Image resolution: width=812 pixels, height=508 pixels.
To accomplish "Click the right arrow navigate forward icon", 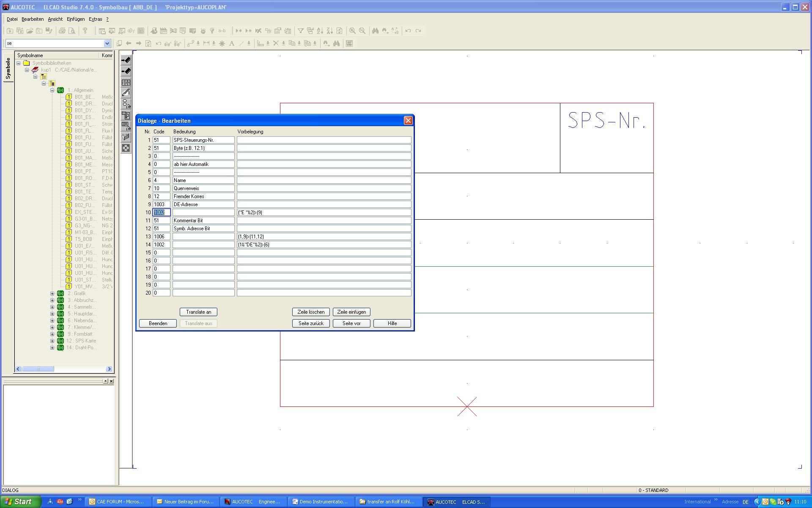I will click(x=138, y=43).
